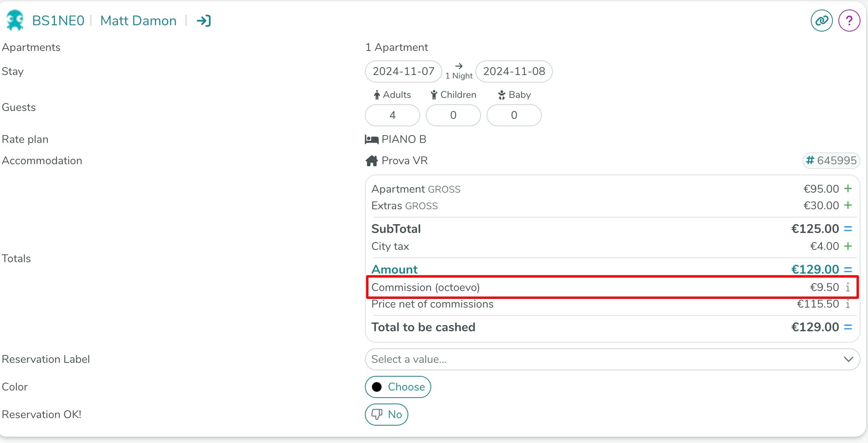Open the reservation via the login arrow icon
Viewport: 868px width, 443px height.
coord(204,21)
